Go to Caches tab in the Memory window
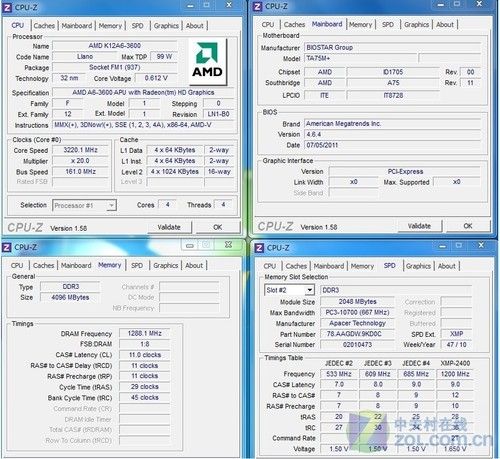500x459 pixels. click(43, 266)
